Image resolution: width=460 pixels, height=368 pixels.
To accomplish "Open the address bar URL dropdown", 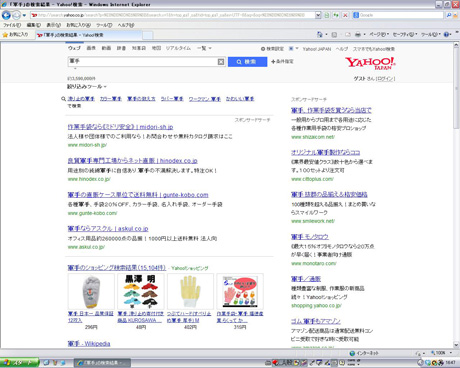I will (318, 15).
